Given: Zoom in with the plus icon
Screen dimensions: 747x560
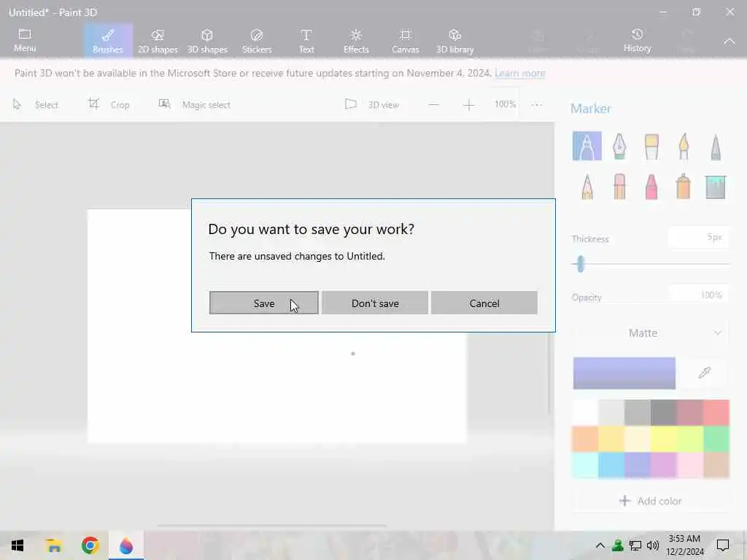Looking at the screenshot, I should point(469,105).
